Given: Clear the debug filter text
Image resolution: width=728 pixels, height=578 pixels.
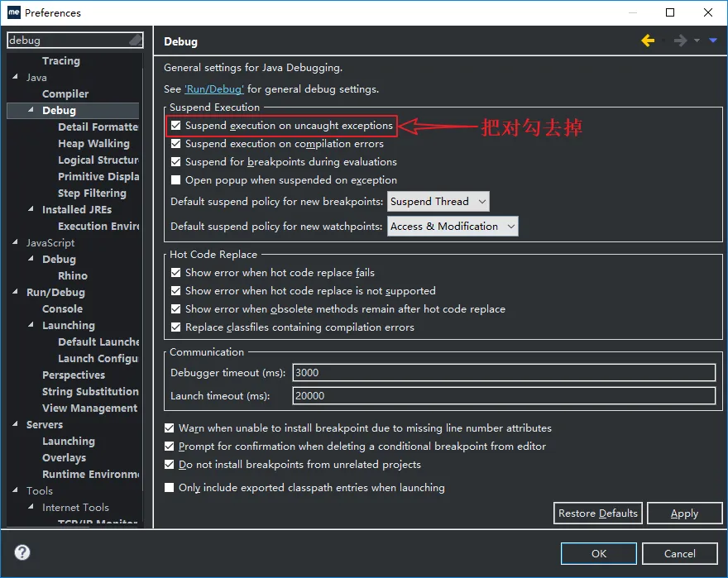Looking at the screenshot, I should tap(136, 41).
